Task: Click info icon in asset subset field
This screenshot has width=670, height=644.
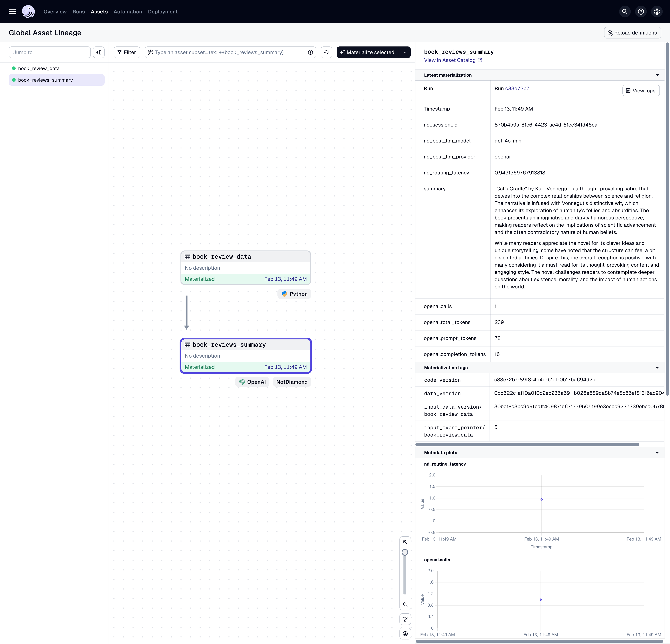Action: [310, 52]
